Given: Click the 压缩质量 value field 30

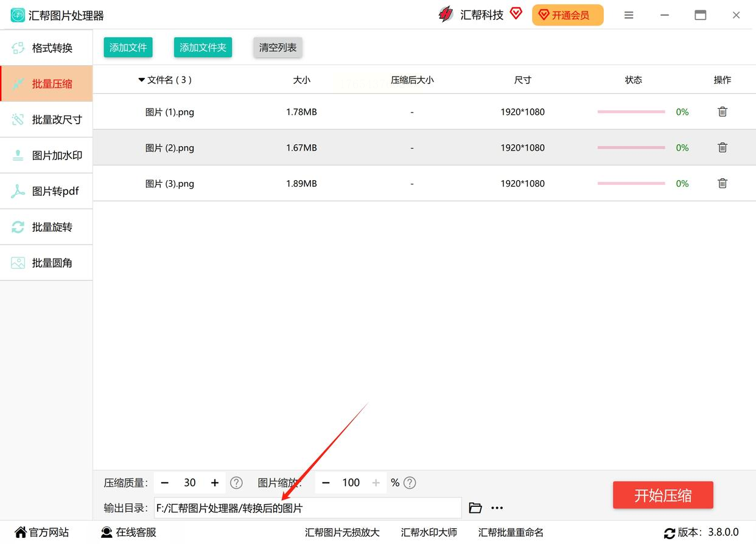Looking at the screenshot, I should click(190, 483).
